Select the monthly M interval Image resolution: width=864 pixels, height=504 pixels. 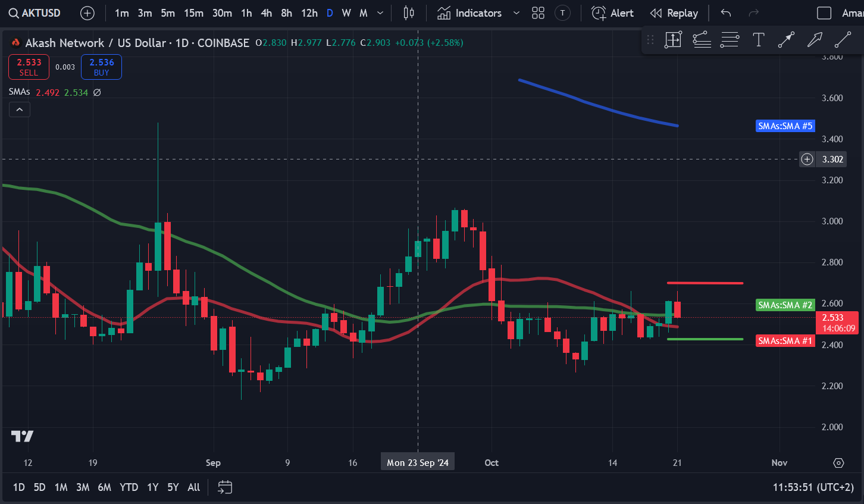pos(364,13)
